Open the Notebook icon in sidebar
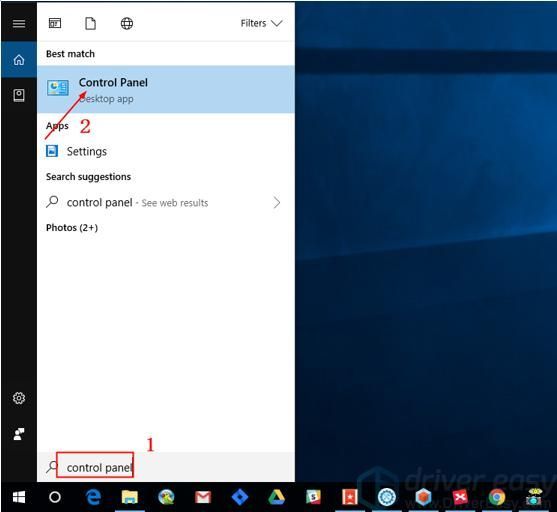557x512 pixels. 19,95
